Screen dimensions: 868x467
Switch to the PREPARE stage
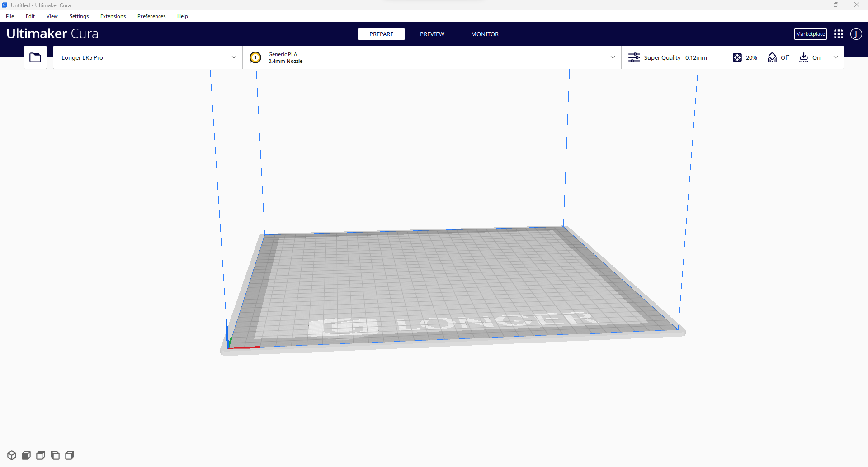(x=381, y=34)
